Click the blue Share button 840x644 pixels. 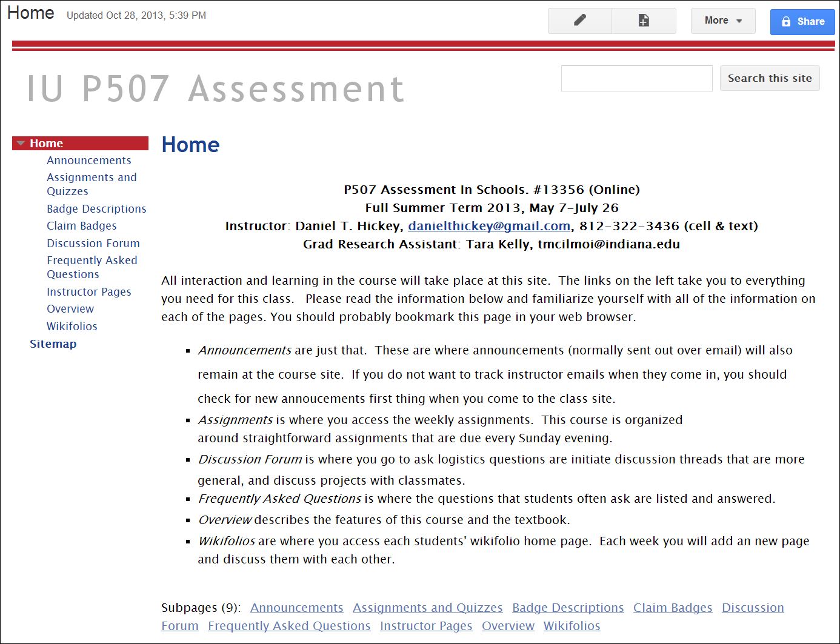(x=802, y=22)
